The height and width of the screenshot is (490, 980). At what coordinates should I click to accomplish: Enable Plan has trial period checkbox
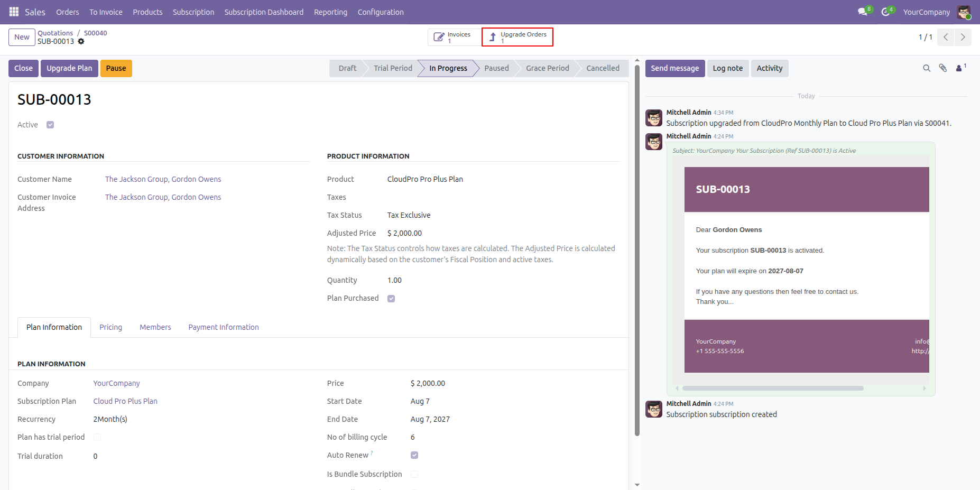(97, 437)
